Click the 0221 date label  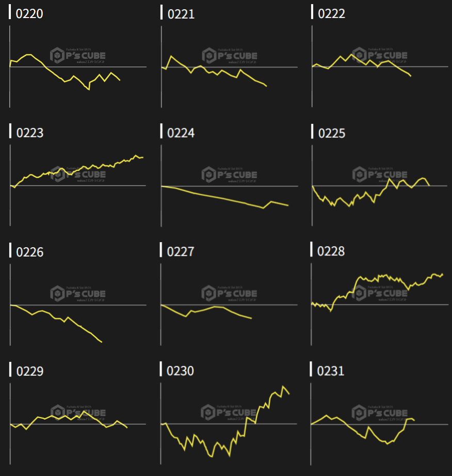tap(181, 14)
